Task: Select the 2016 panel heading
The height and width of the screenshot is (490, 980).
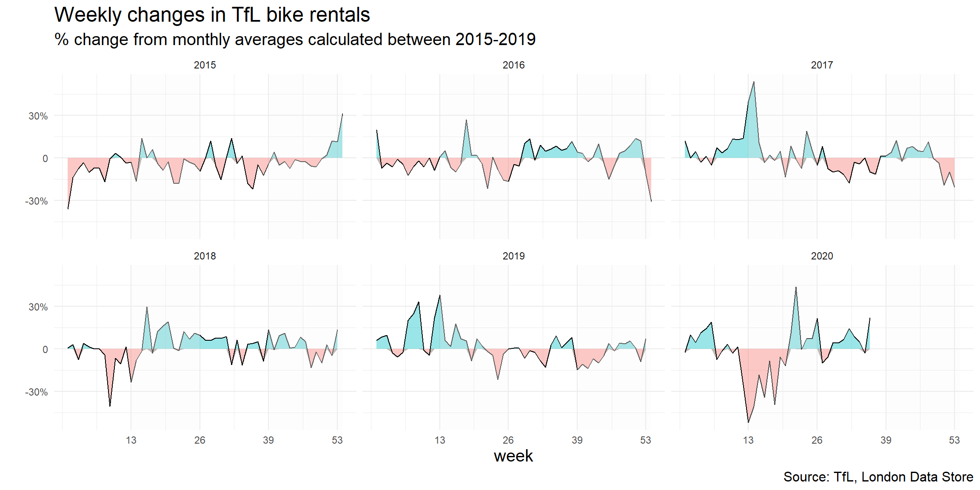Action: [x=513, y=65]
